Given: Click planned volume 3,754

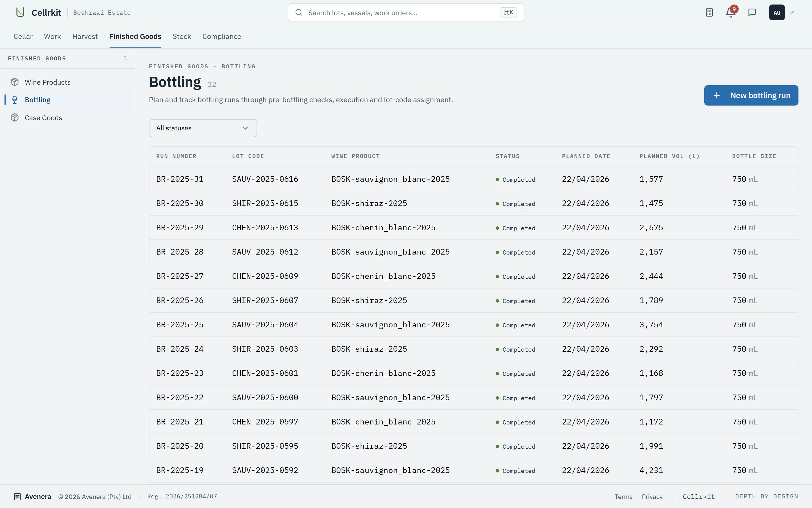Looking at the screenshot, I should (x=651, y=325).
